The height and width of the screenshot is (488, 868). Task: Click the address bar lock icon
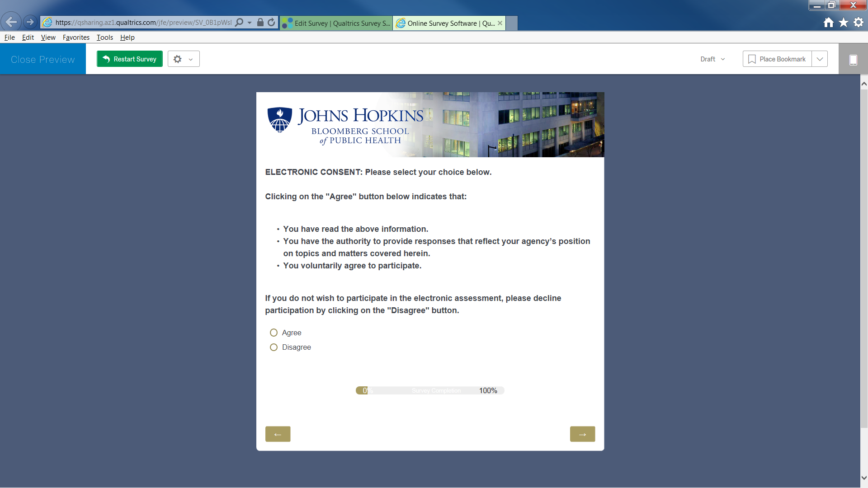tap(260, 22)
